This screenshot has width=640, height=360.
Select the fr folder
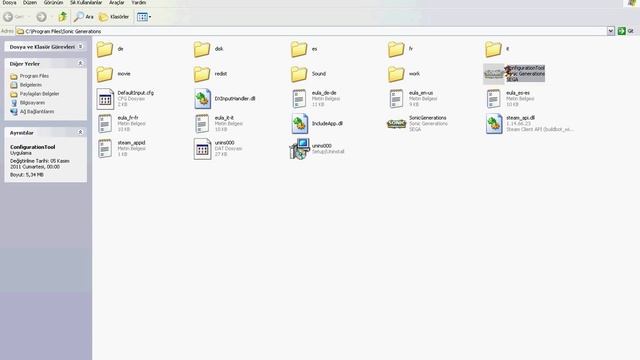[x=401, y=49]
